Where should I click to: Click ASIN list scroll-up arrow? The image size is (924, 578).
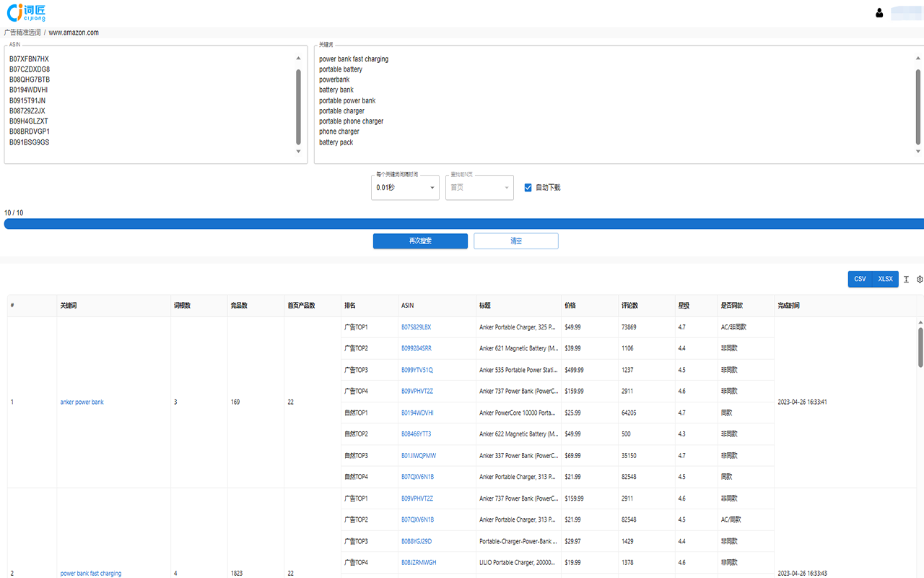(x=298, y=59)
